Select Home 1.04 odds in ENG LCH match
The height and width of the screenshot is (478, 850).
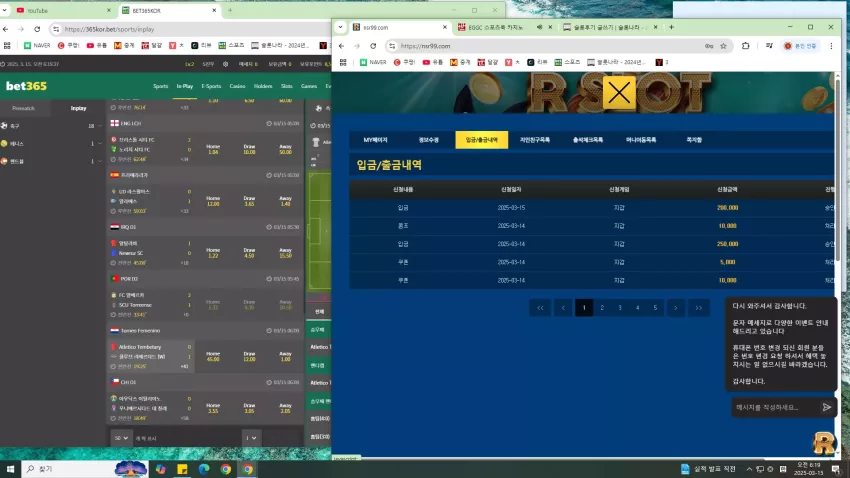(213, 150)
